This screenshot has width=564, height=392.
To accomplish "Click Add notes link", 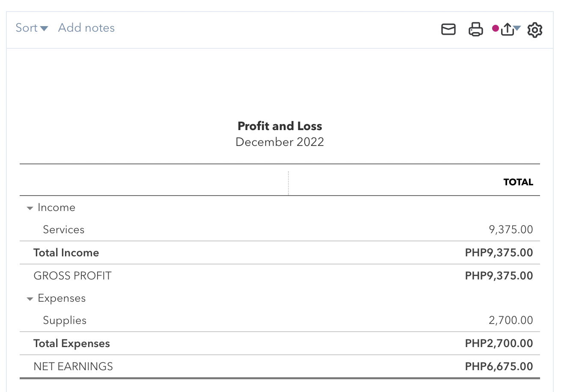I will coord(86,28).
